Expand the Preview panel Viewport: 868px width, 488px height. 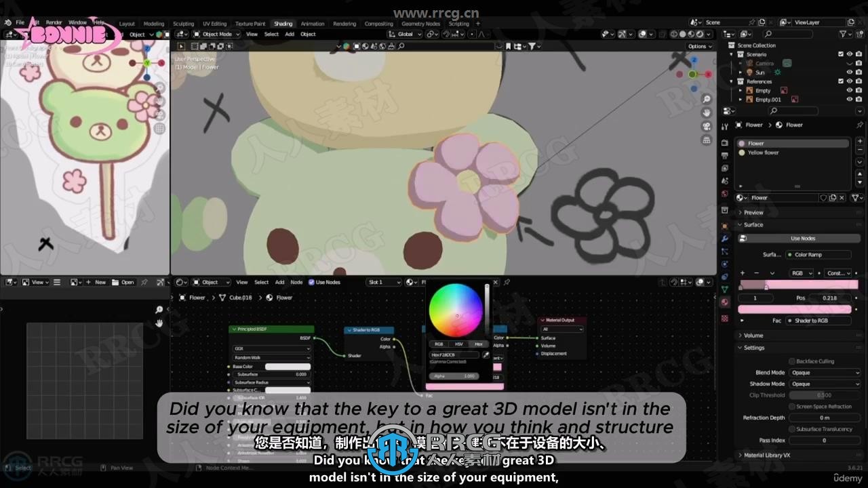753,212
